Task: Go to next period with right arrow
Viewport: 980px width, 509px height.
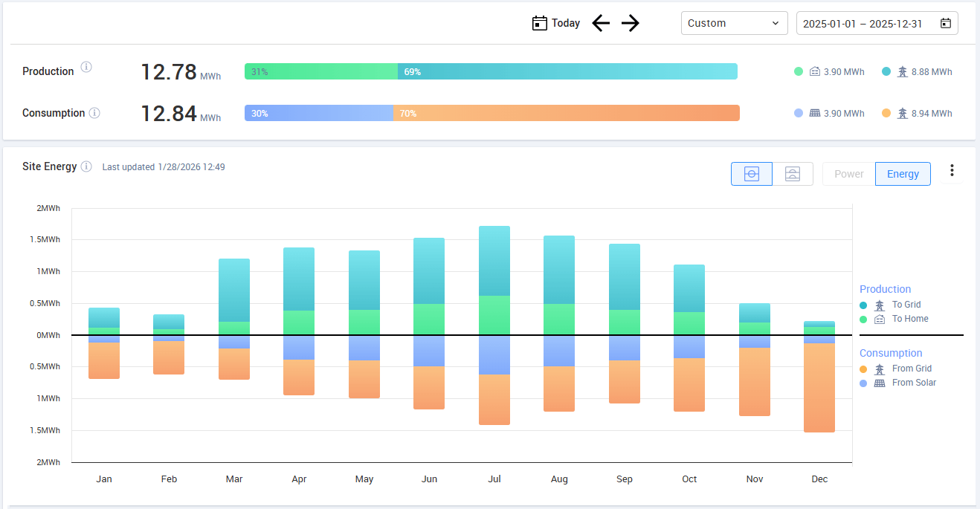Action: (631, 23)
